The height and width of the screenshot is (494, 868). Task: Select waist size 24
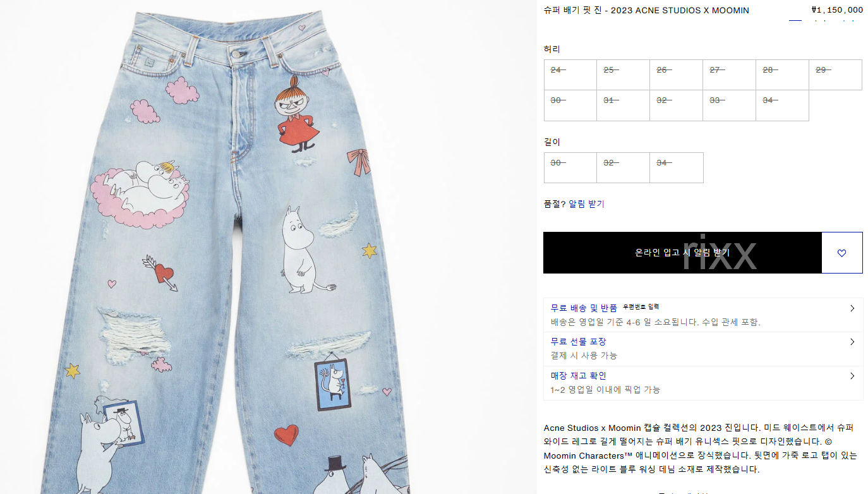tap(570, 75)
